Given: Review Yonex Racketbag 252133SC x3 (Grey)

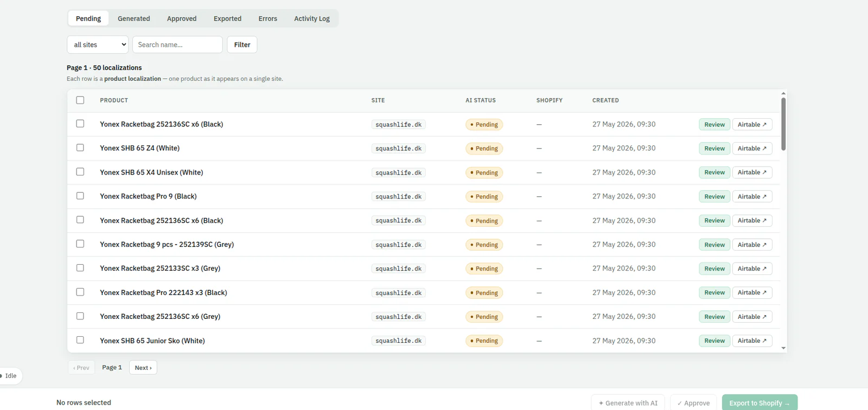Looking at the screenshot, I should pos(714,268).
